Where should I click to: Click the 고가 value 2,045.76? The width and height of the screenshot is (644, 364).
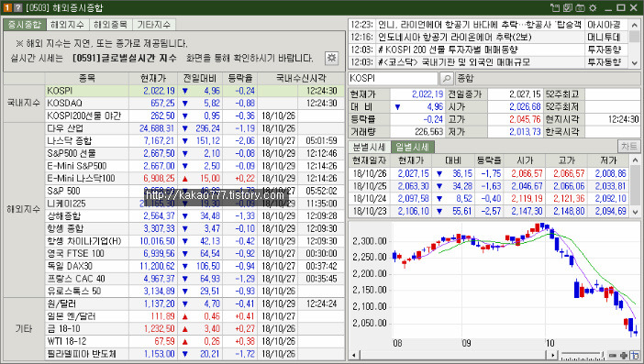[525, 119]
